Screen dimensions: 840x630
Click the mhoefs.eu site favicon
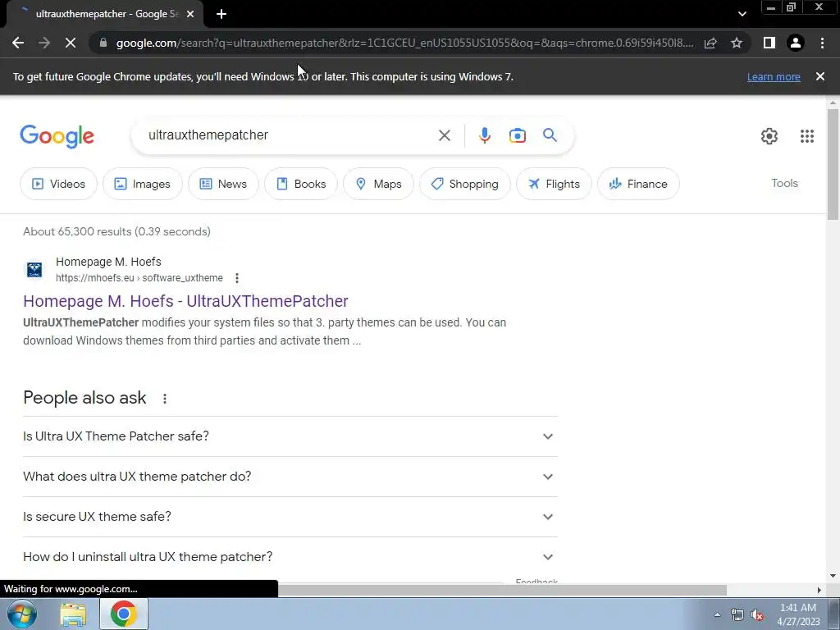point(34,269)
